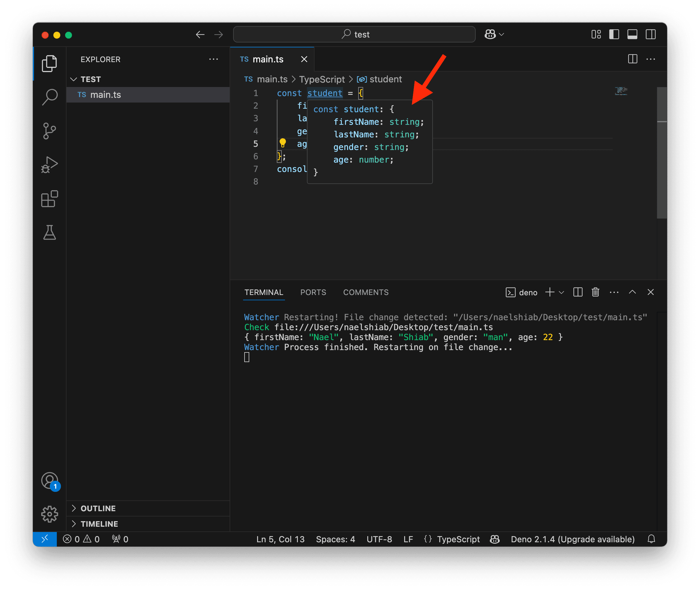Switch to the COMMENTS tab
Viewport: 700px width, 590px height.
[x=366, y=292]
